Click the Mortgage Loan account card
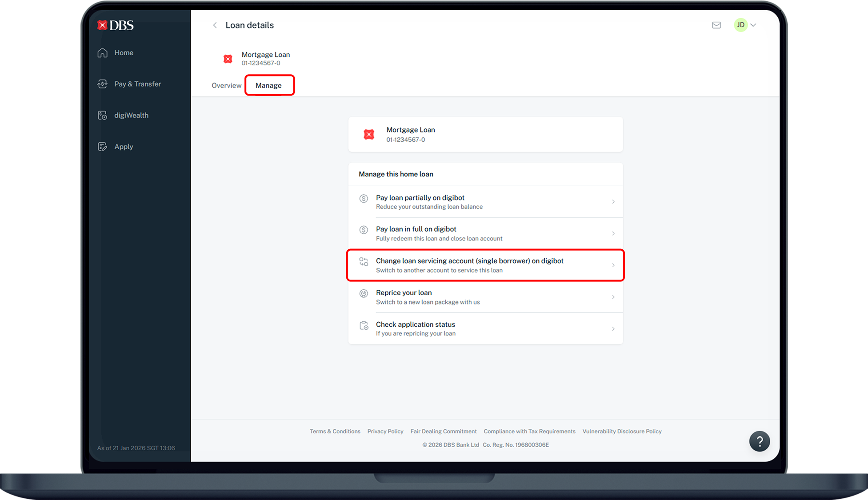The width and height of the screenshot is (868, 500). click(x=485, y=134)
